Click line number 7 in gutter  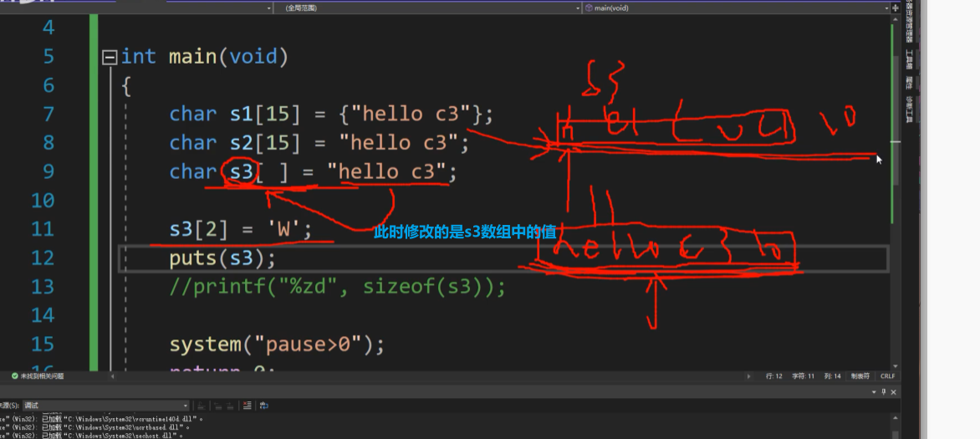pyautogui.click(x=48, y=115)
